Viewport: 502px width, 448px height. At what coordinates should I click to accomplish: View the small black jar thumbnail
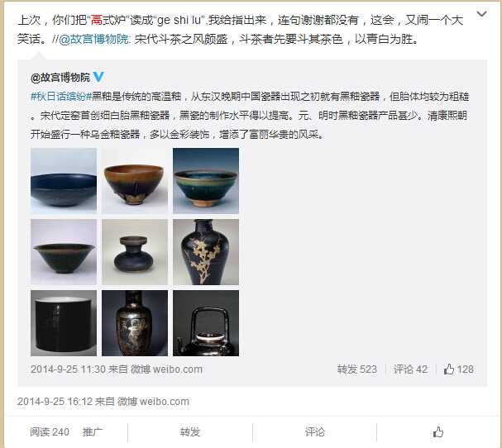[135, 252]
